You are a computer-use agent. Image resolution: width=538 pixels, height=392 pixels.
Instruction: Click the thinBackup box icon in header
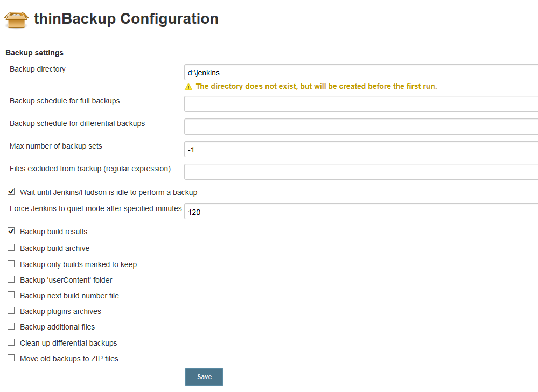16,20
